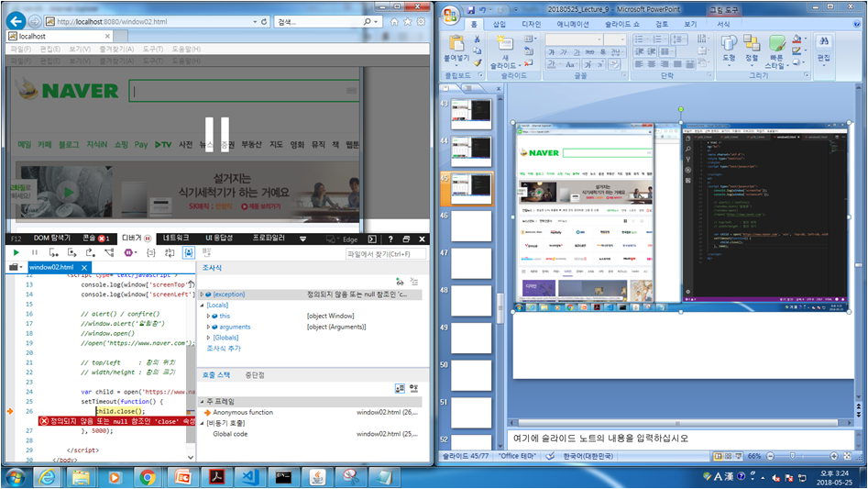Open the 네트워크 tab in developer tools

(176, 239)
